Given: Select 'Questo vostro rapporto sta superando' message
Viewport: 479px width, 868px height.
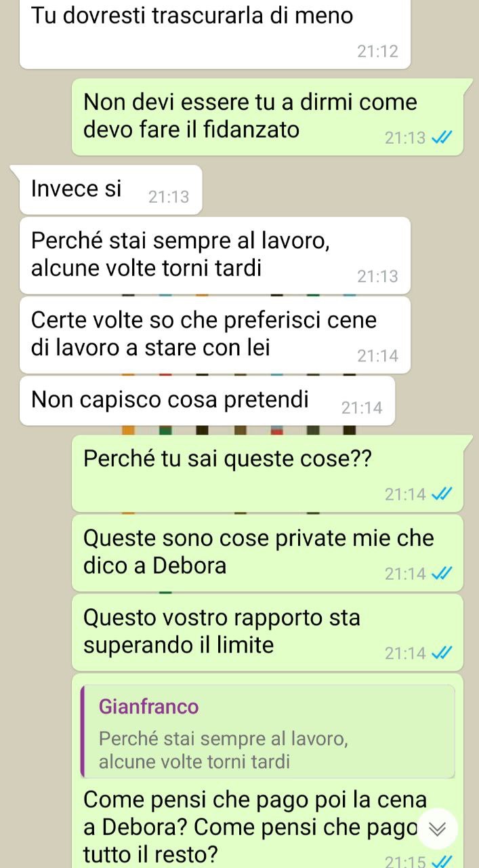Looking at the screenshot, I should [268, 632].
